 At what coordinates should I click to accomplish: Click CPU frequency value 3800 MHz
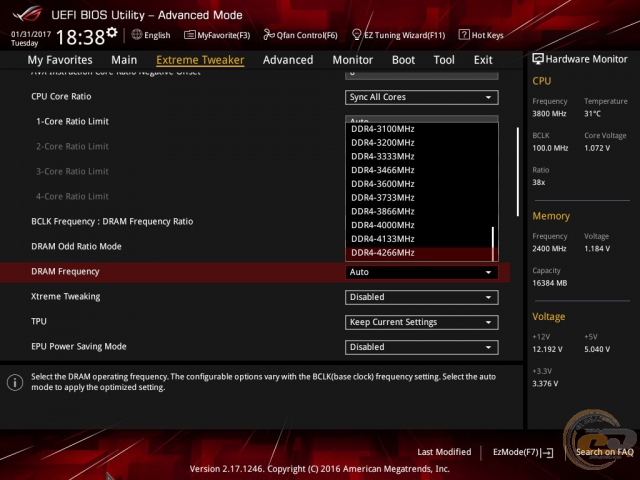pos(549,114)
